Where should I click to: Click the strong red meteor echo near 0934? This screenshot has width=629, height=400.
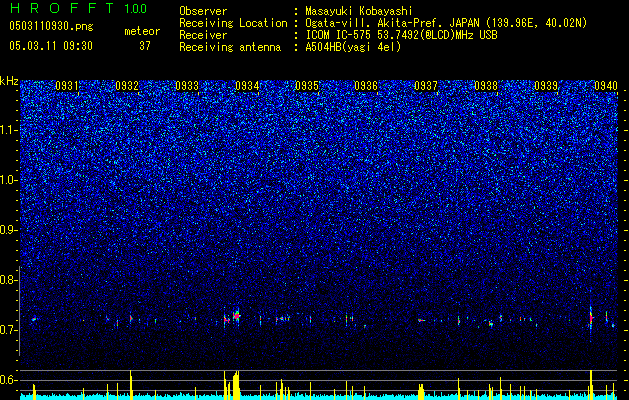click(237, 316)
